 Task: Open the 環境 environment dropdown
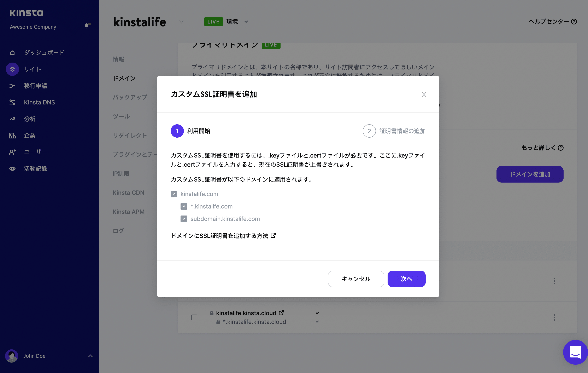[x=246, y=22]
